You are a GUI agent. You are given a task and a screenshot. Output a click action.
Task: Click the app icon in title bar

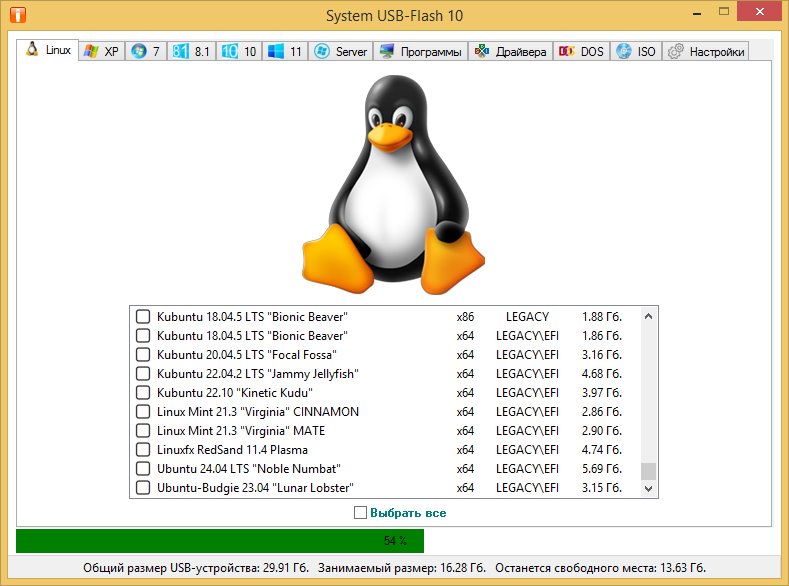[16, 16]
